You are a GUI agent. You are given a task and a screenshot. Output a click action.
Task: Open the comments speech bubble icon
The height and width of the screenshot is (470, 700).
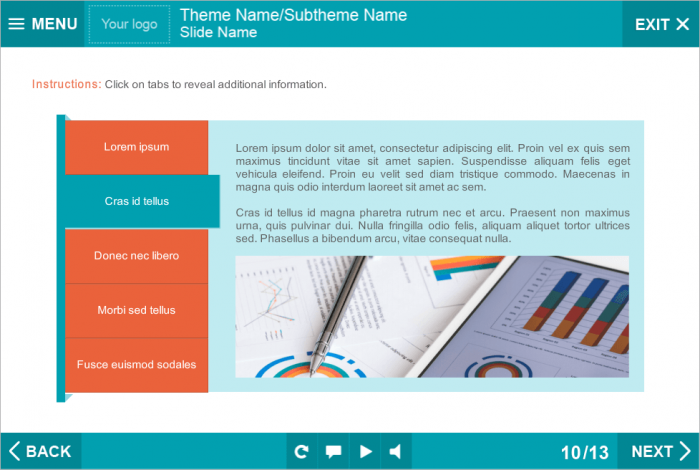coord(333,451)
